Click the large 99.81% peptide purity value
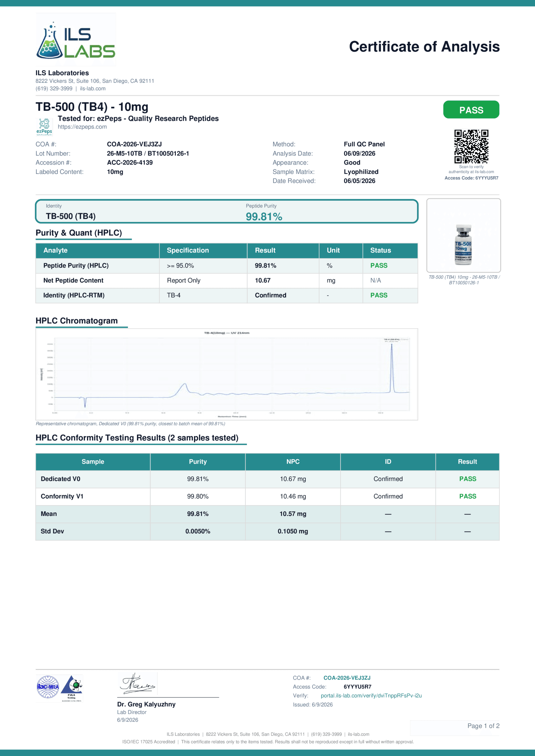This screenshot has height=756, width=535. click(264, 217)
